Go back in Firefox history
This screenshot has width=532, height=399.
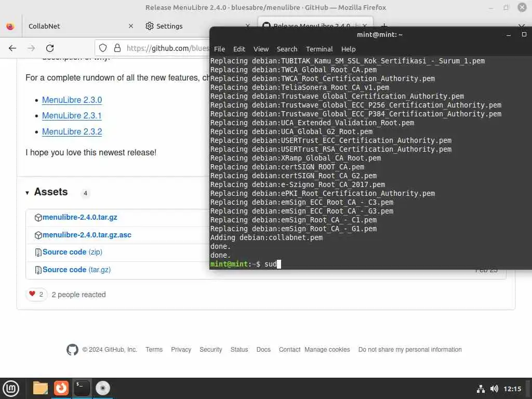click(x=12, y=48)
